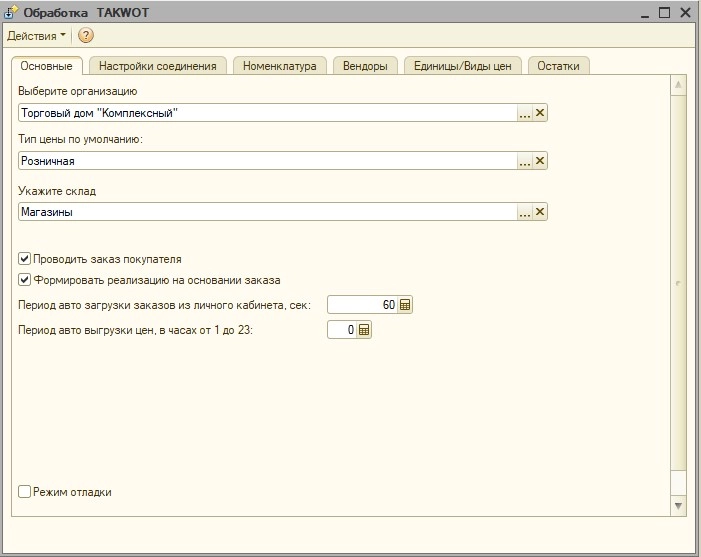Toggle Проводить заказ покупателя checkbox
Viewport: 701px width, 557px height.
[x=25, y=259]
